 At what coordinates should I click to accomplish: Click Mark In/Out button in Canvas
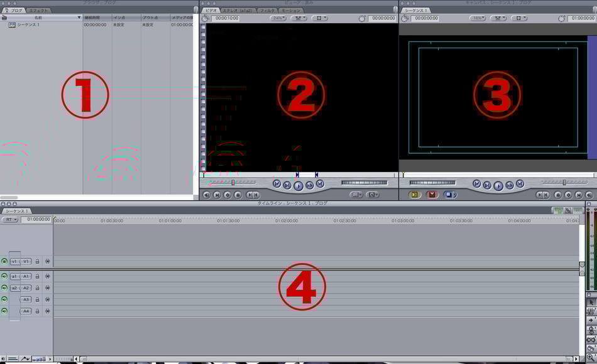pyautogui.click(x=542, y=195)
